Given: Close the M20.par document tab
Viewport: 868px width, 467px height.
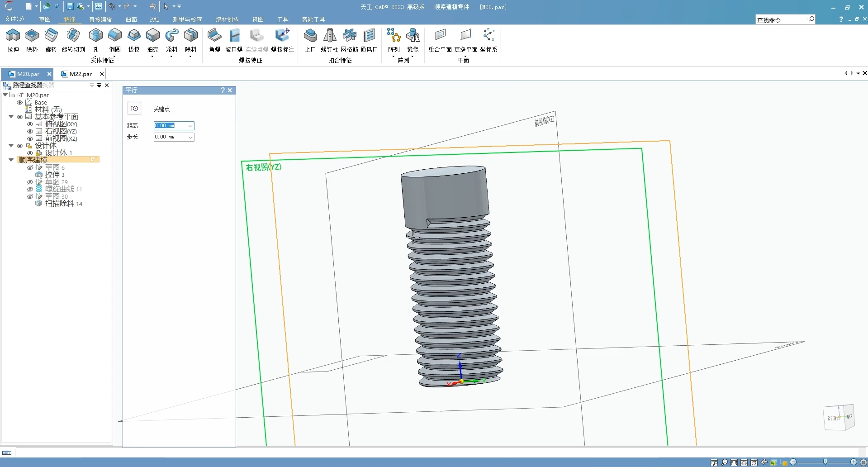Looking at the screenshot, I should 49,74.
